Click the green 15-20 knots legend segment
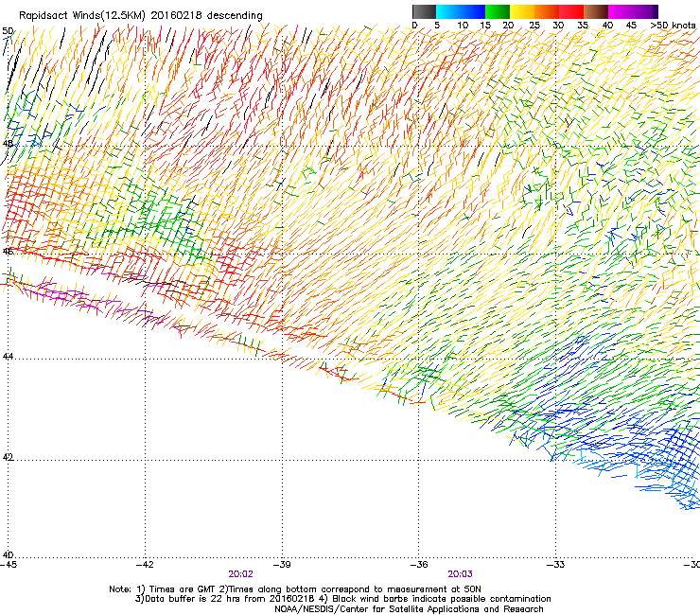700x615 pixels. click(x=498, y=11)
